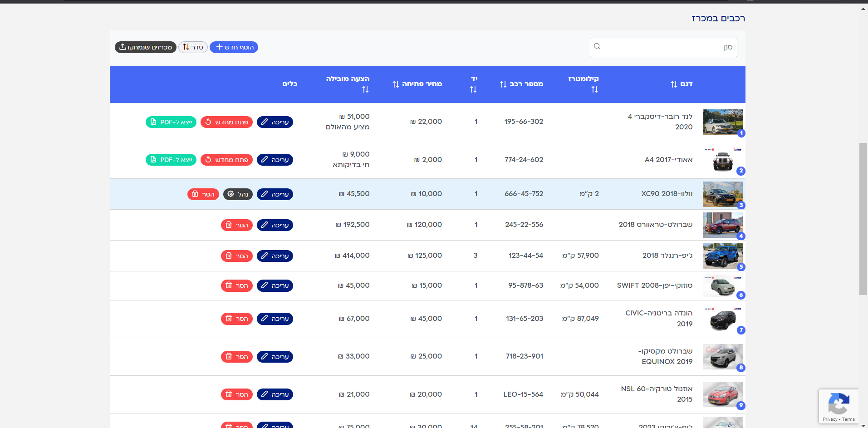Click פתח מחדש for Audi A4 row
Image resolution: width=868 pixels, height=428 pixels.
(x=226, y=160)
